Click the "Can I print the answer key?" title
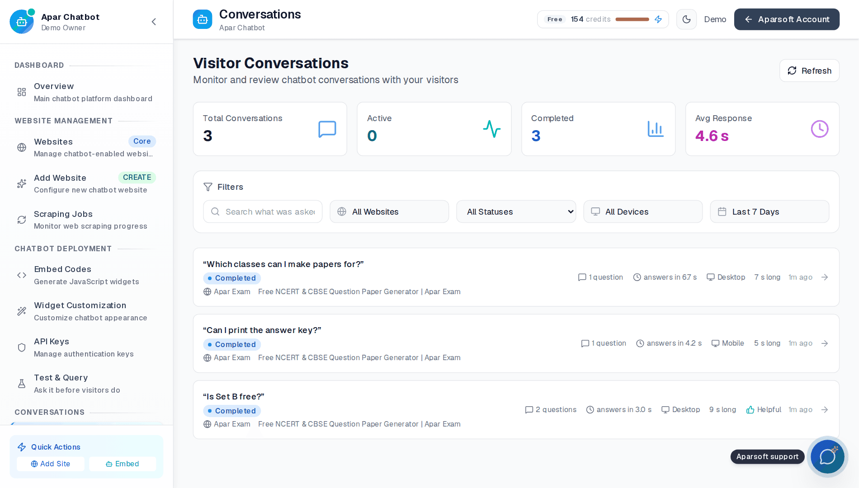Viewport: 868px width, 488px height. click(262, 330)
